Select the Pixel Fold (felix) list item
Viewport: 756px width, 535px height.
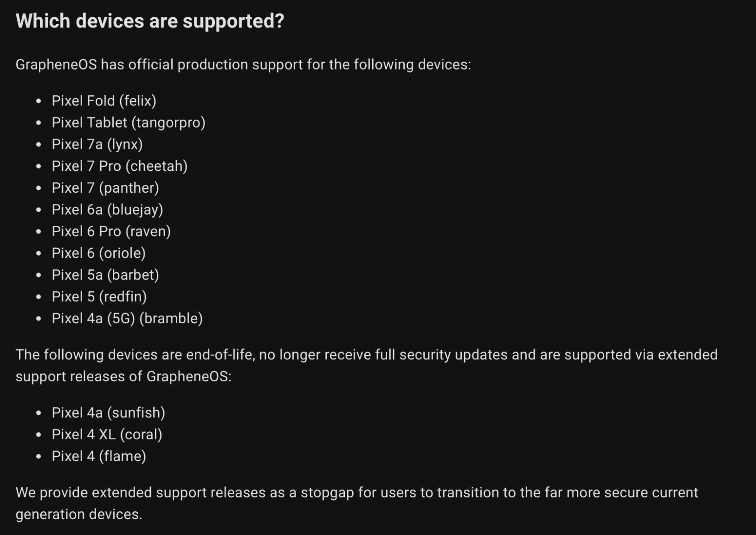tap(104, 101)
